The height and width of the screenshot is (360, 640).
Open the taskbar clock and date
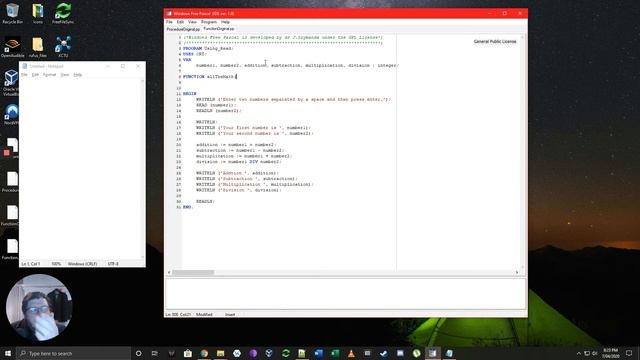[x=610, y=353]
